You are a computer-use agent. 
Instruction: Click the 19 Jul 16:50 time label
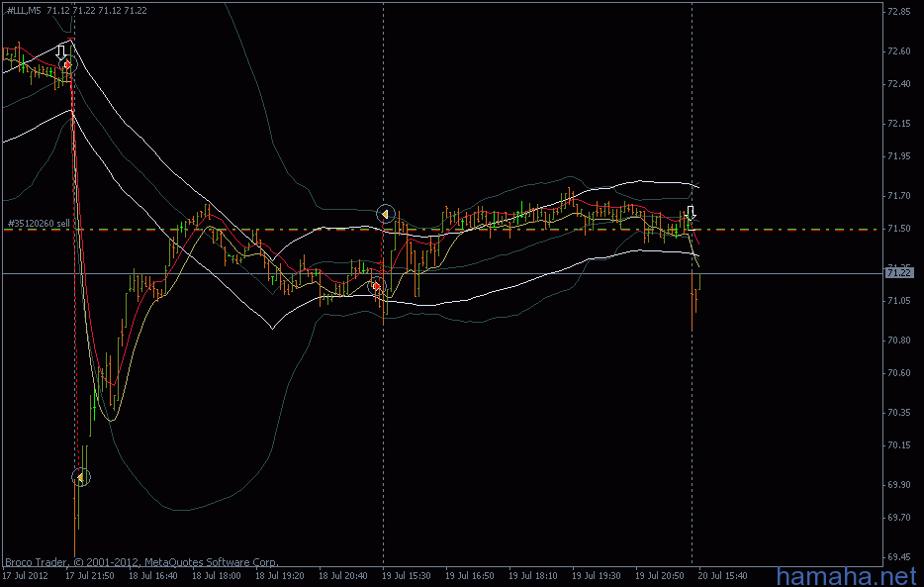coord(470,575)
